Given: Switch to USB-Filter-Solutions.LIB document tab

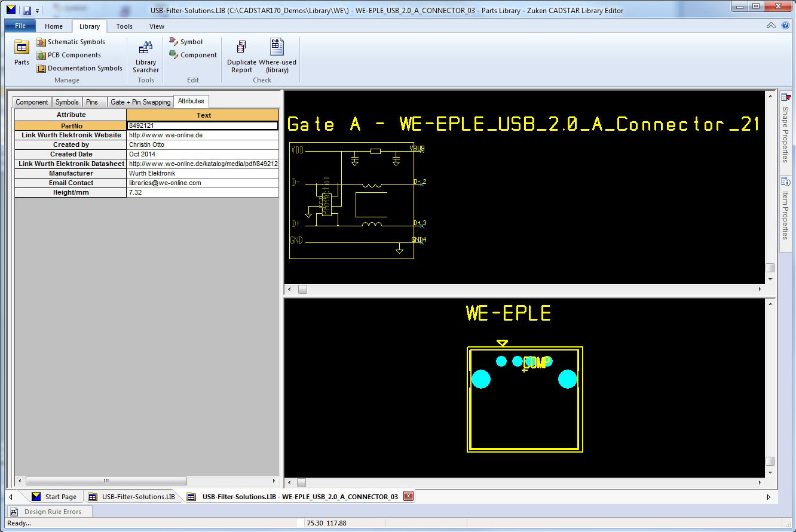Looking at the screenshot, I should [132, 497].
